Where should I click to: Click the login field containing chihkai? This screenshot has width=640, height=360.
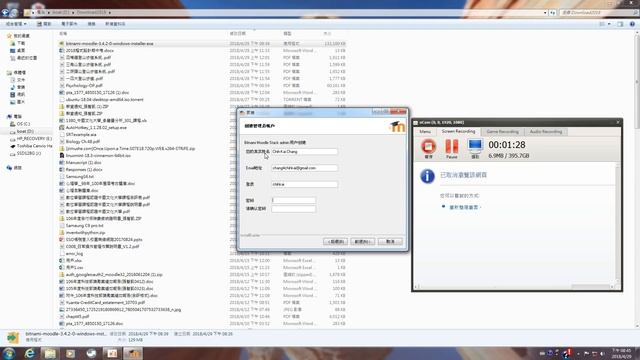pyautogui.click(x=304, y=184)
